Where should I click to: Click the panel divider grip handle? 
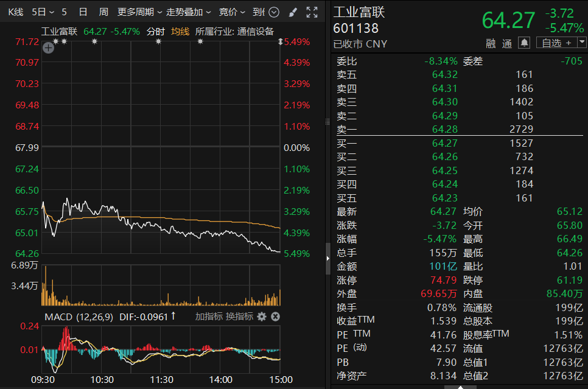pyautogui.click(x=327, y=122)
